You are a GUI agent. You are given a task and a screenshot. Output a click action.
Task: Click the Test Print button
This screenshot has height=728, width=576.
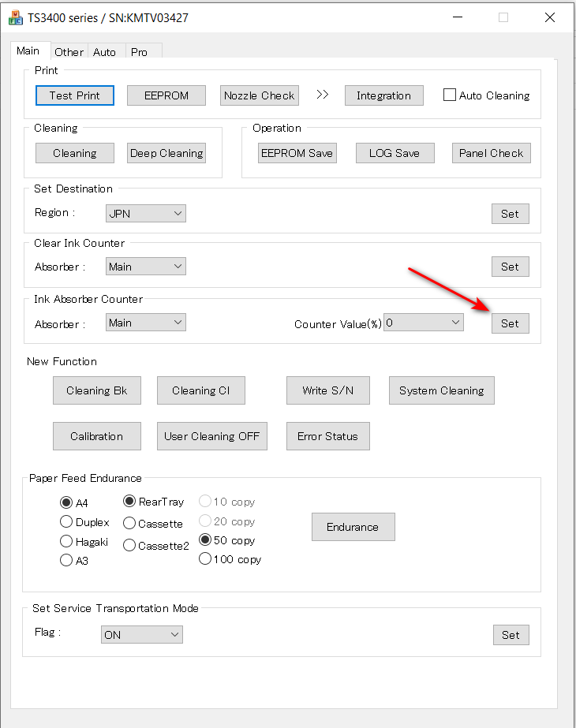[75, 95]
